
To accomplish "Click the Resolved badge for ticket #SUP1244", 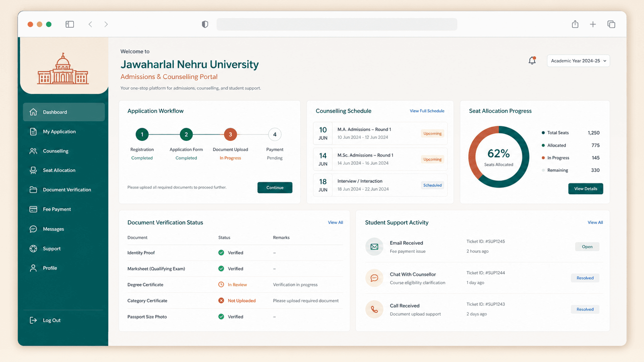I will pyautogui.click(x=585, y=278).
